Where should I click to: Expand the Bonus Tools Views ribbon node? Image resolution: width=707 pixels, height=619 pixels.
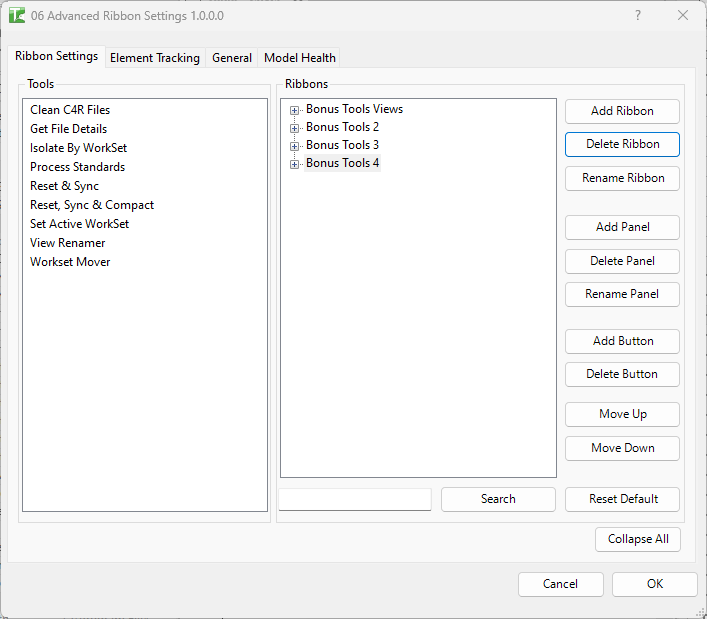pyautogui.click(x=295, y=110)
